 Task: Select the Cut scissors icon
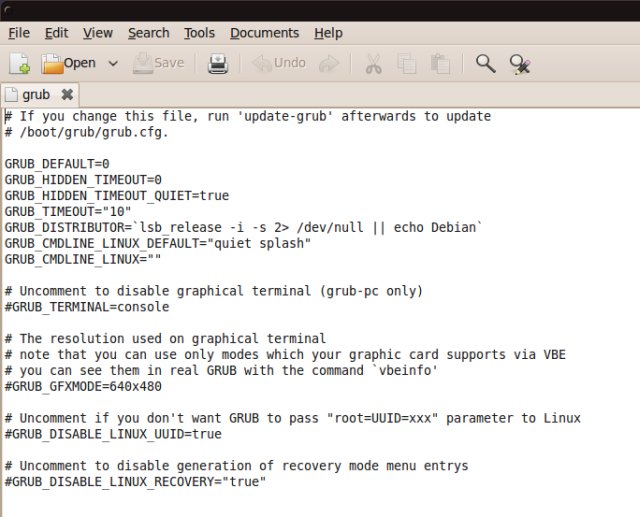[x=373, y=64]
